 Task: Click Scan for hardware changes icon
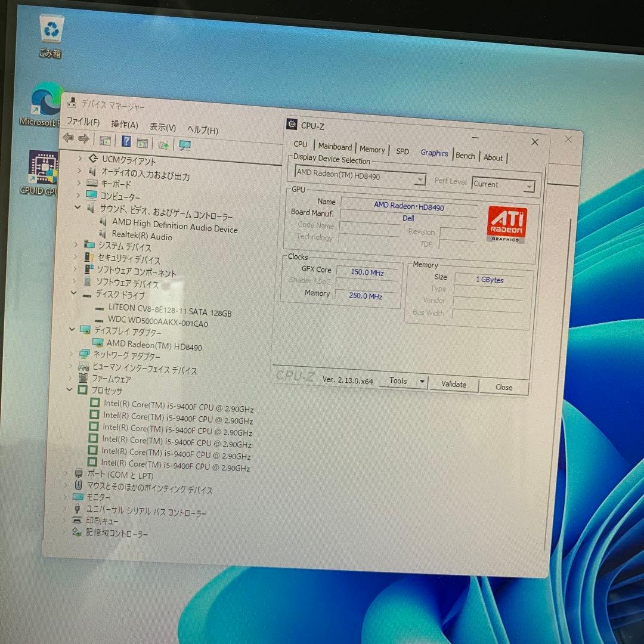coord(163,143)
